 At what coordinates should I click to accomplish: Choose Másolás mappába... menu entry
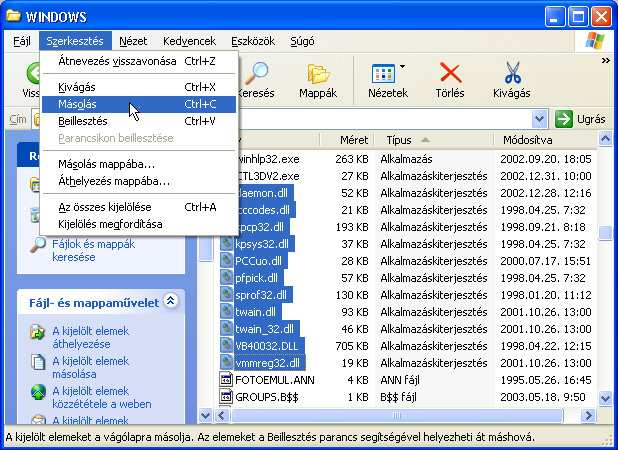(x=139, y=164)
